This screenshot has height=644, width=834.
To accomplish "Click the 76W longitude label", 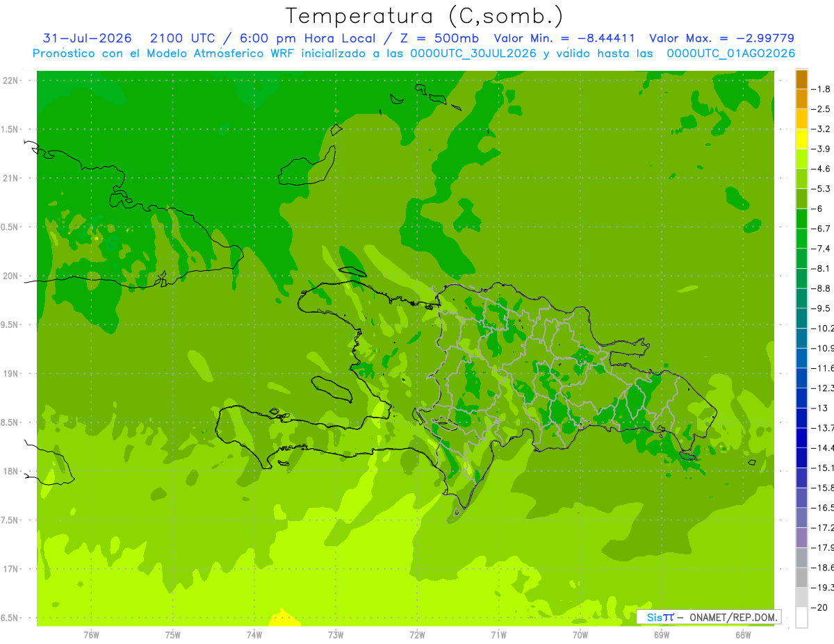I will tap(91, 634).
